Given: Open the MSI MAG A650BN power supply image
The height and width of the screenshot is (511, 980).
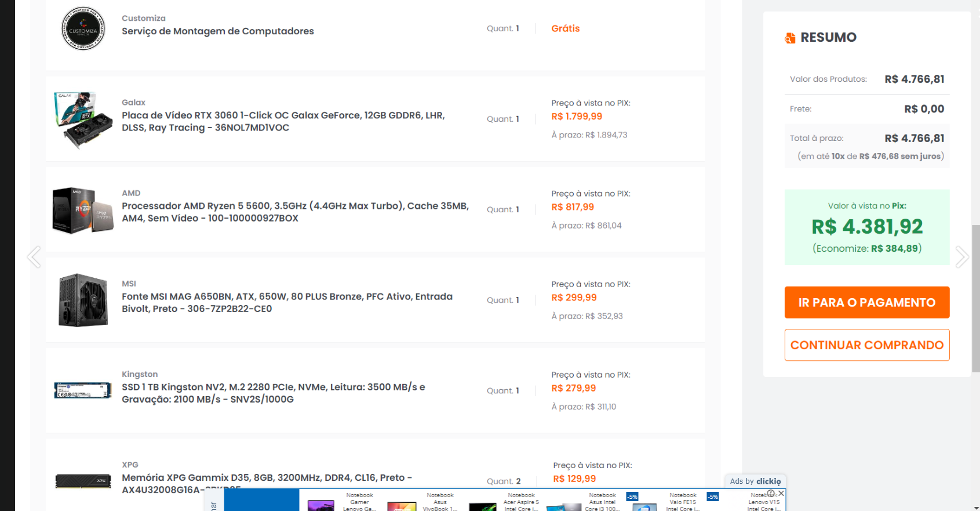Looking at the screenshot, I should [83, 300].
